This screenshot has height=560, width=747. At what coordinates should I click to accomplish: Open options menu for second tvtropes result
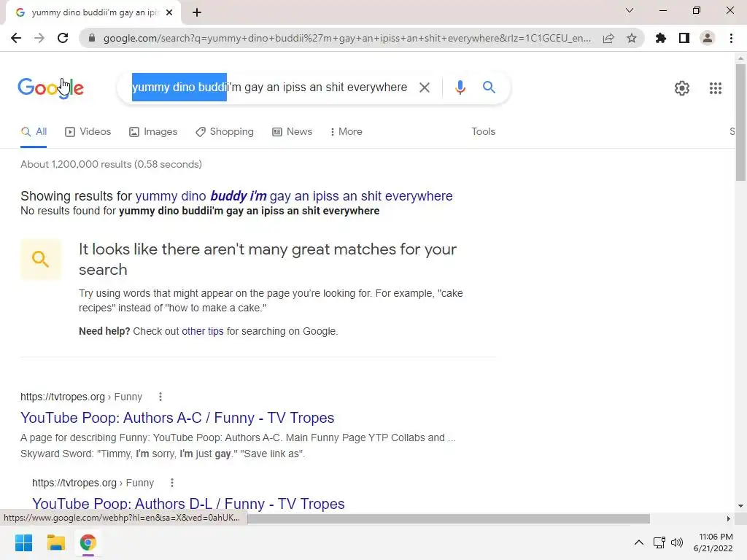click(x=172, y=483)
